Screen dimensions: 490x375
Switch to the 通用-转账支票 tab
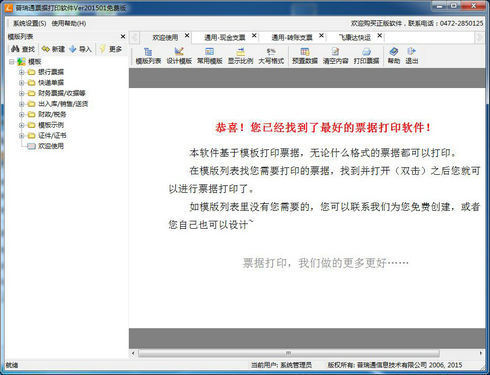click(x=292, y=37)
